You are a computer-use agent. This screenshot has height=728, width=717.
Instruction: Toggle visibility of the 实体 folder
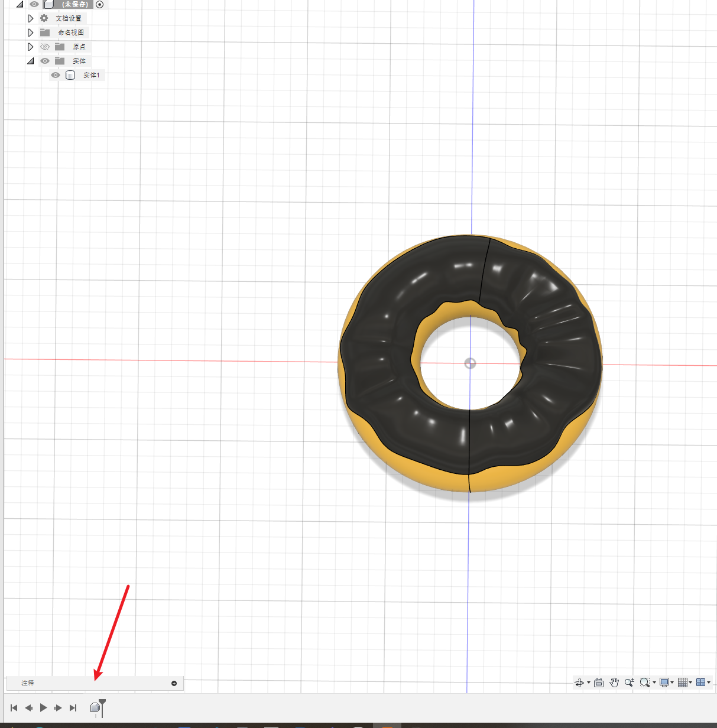tap(45, 61)
